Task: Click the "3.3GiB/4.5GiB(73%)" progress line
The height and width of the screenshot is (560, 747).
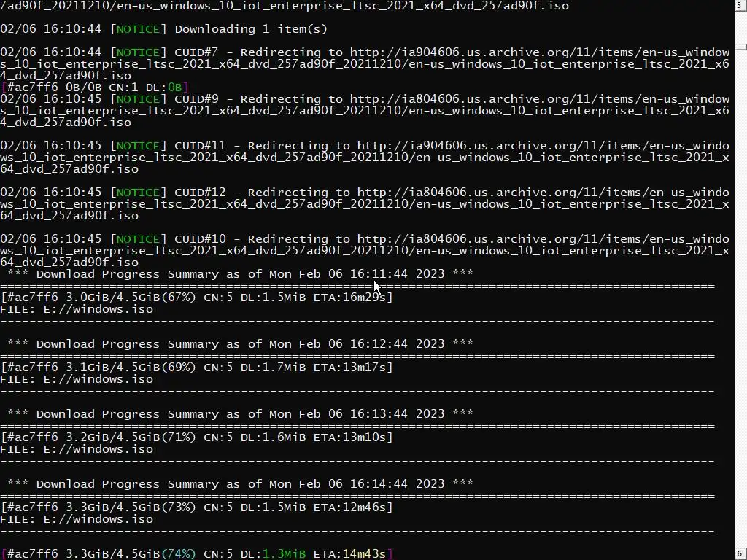Action: tap(197, 507)
